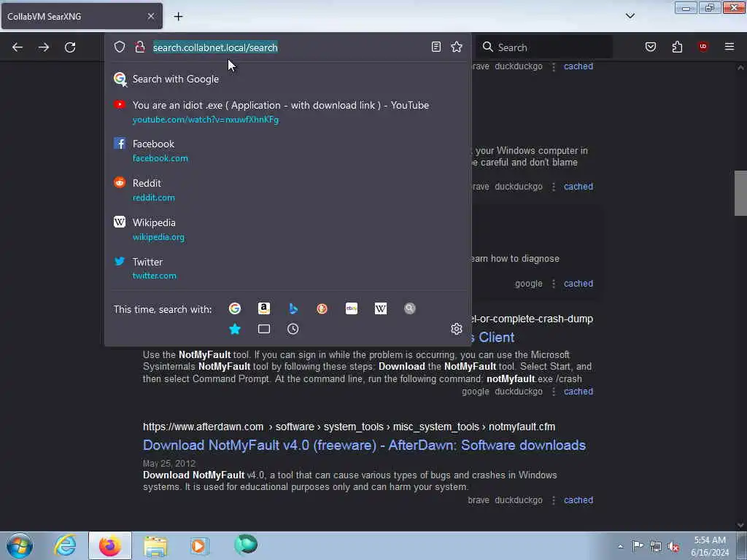
Task: Search with the gray magnifier engine icon
Action: (410, 308)
